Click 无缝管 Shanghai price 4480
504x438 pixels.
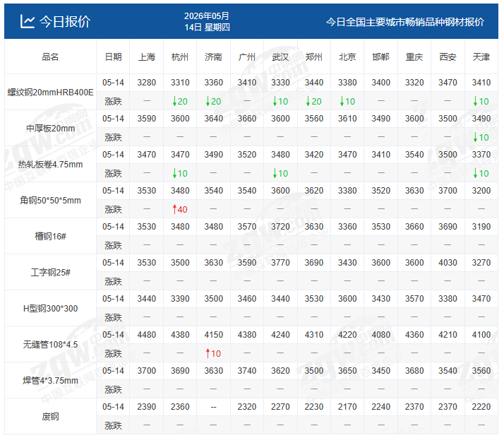(x=147, y=335)
